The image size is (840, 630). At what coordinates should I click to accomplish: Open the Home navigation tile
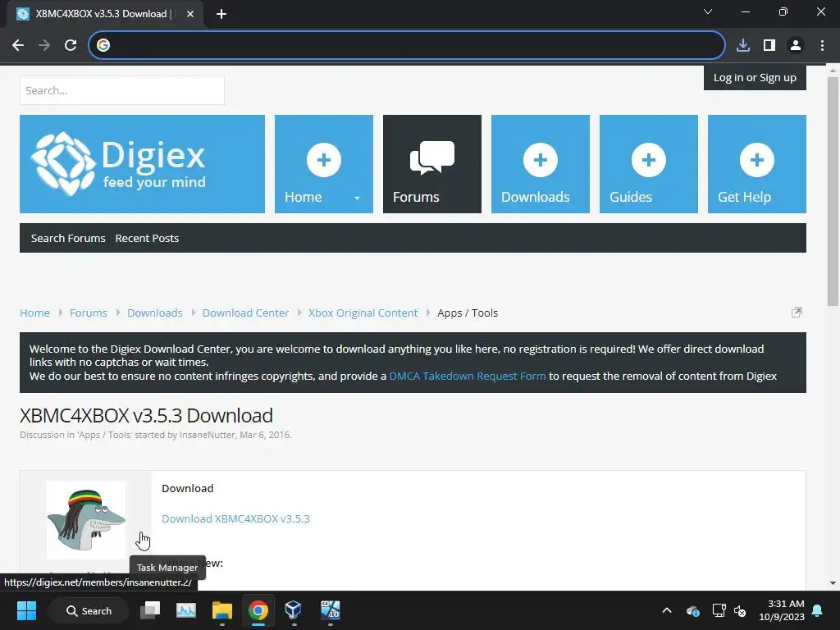(323, 164)
